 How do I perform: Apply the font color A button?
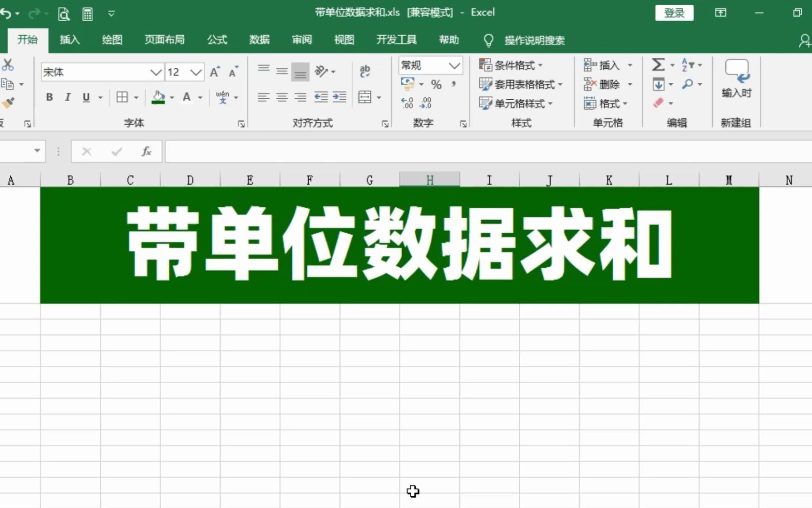187,97
